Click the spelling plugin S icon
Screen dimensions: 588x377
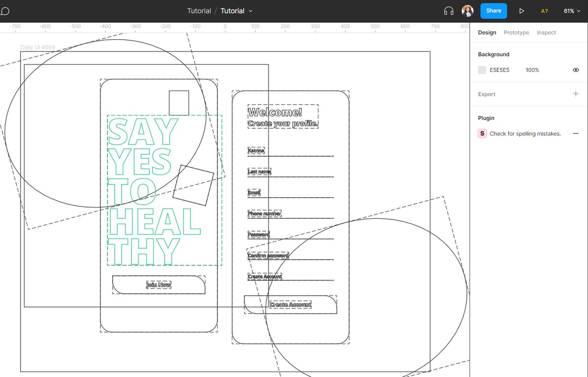(482, 134)
